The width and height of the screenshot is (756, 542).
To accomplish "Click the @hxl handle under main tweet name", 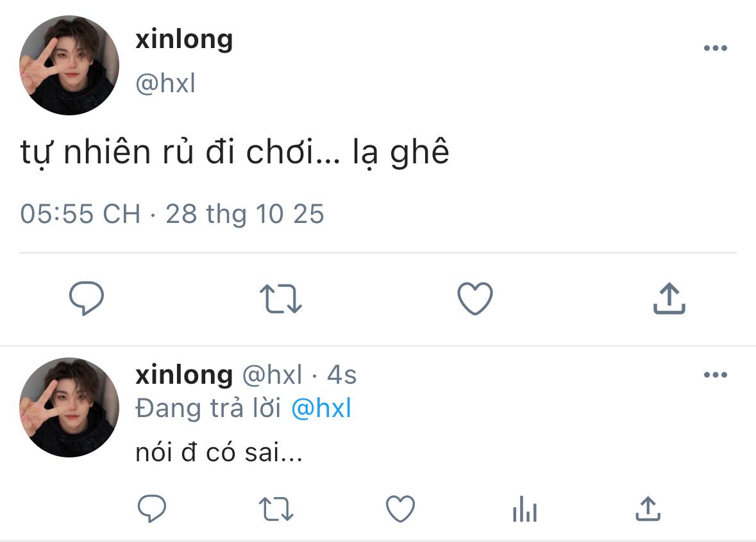I will tap(165, 84).
